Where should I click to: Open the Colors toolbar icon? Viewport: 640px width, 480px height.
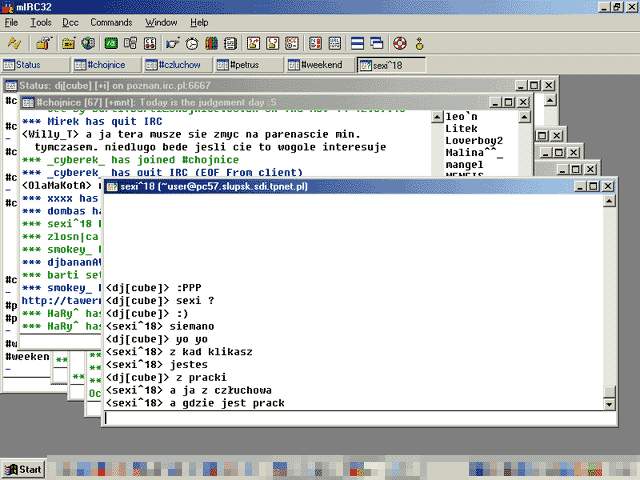click(x=211, y=43)
